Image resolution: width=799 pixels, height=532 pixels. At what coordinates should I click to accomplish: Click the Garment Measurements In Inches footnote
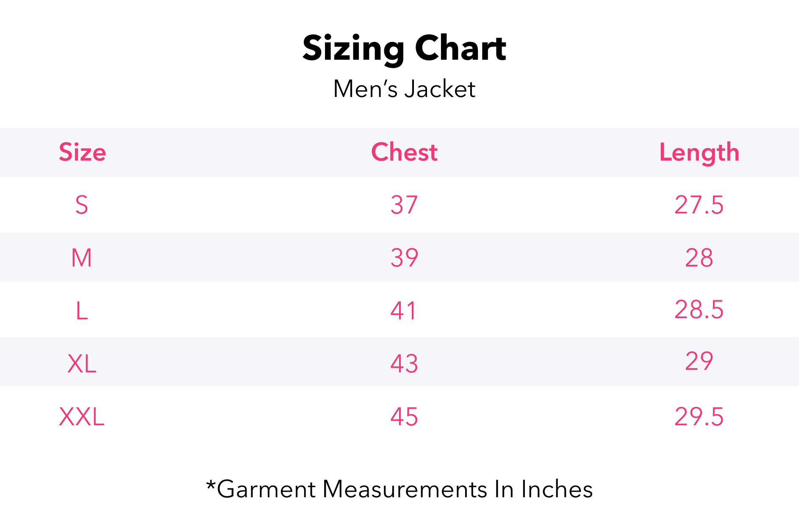pyautogui.click(x=399, y=489)
